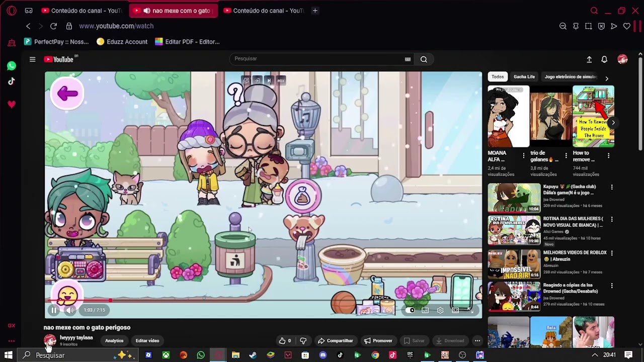Open the Analytics page for this video
This screenshot has height=362, width=644.
[x=114, y=341]
